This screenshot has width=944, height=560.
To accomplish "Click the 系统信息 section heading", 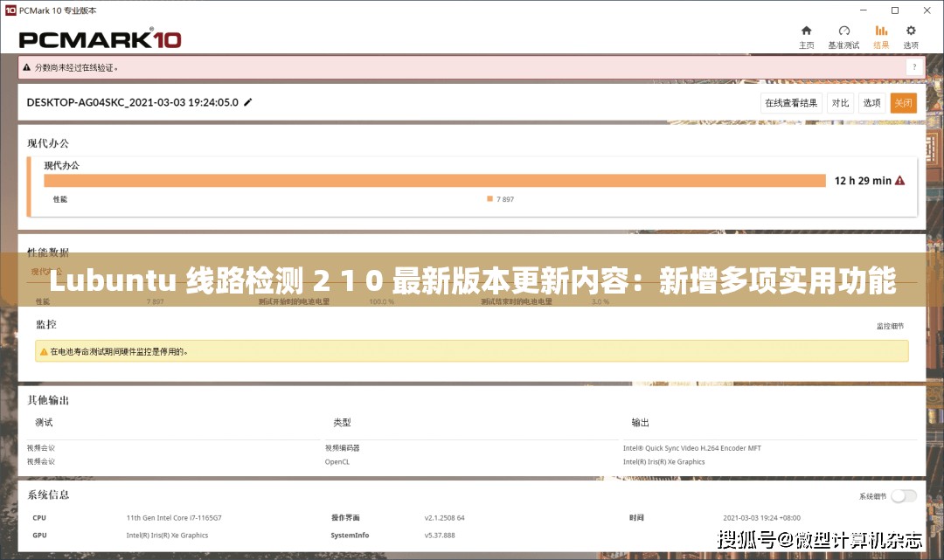I will pos(48,495).
